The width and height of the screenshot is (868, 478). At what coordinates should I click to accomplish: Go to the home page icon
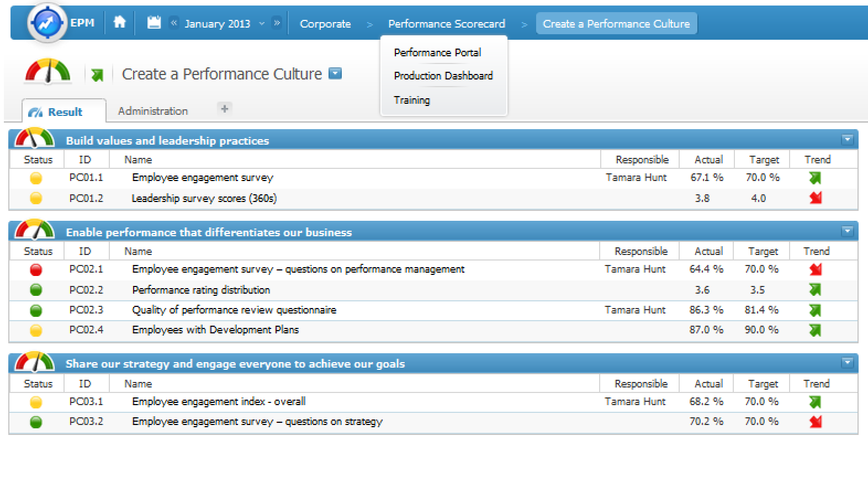click(119, 22)
